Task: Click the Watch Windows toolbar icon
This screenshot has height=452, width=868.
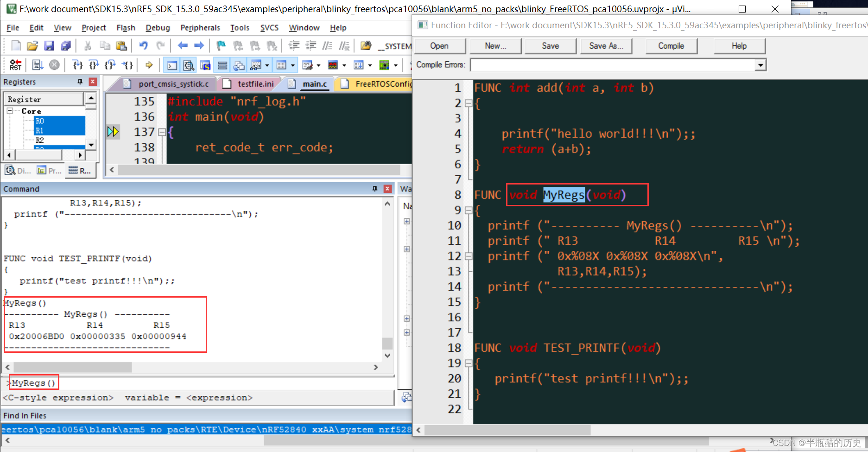Action: [255, 65]
